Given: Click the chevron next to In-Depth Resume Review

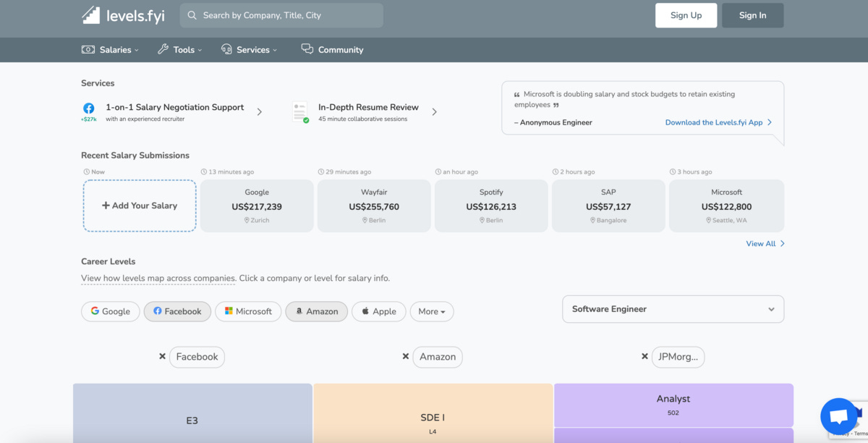Looking at the screenshot, I should tap(434, 112).
